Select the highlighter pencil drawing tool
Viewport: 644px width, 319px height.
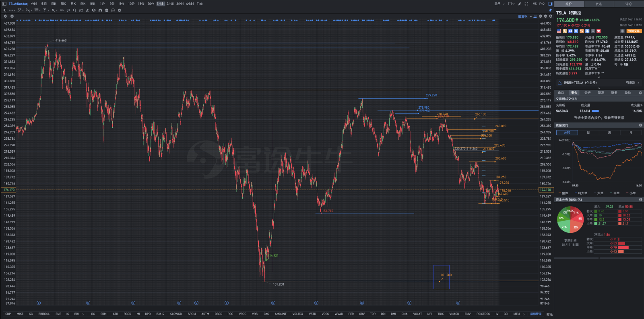click(x=87, y=10)
